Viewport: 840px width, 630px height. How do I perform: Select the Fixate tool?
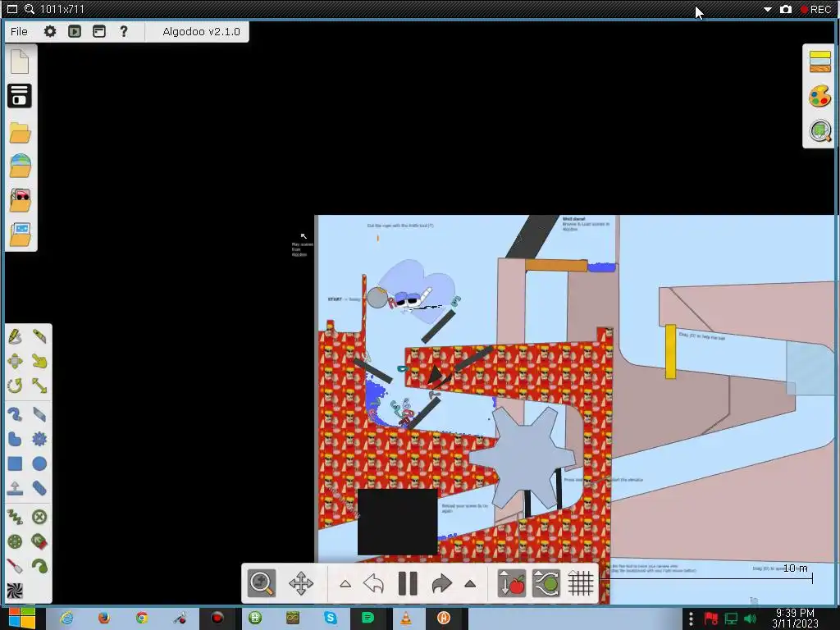39,517
